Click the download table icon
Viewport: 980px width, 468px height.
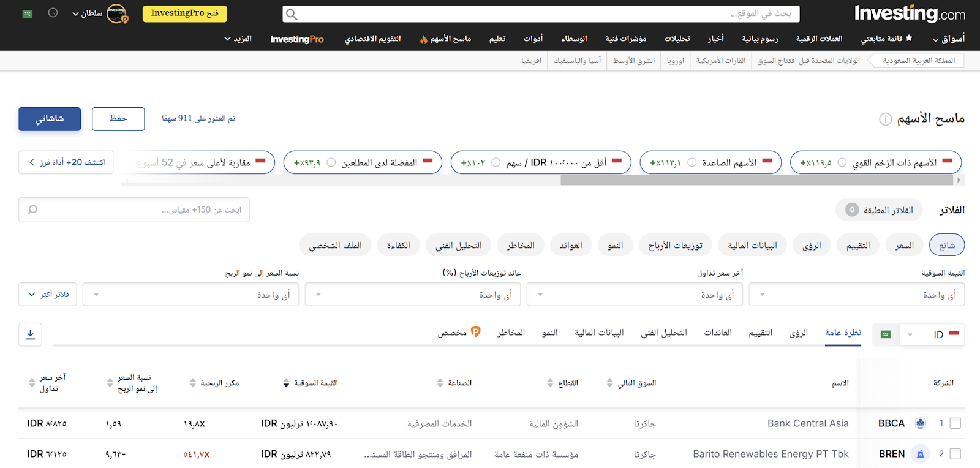pos(30,334)
